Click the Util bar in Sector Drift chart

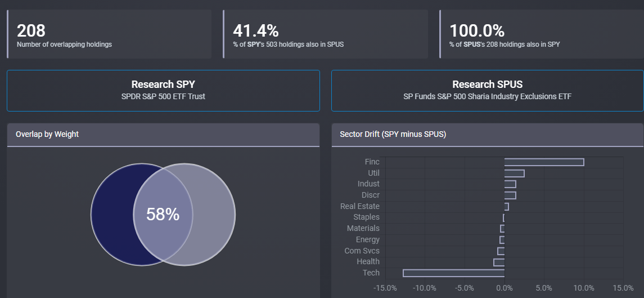tap(514, 174)
